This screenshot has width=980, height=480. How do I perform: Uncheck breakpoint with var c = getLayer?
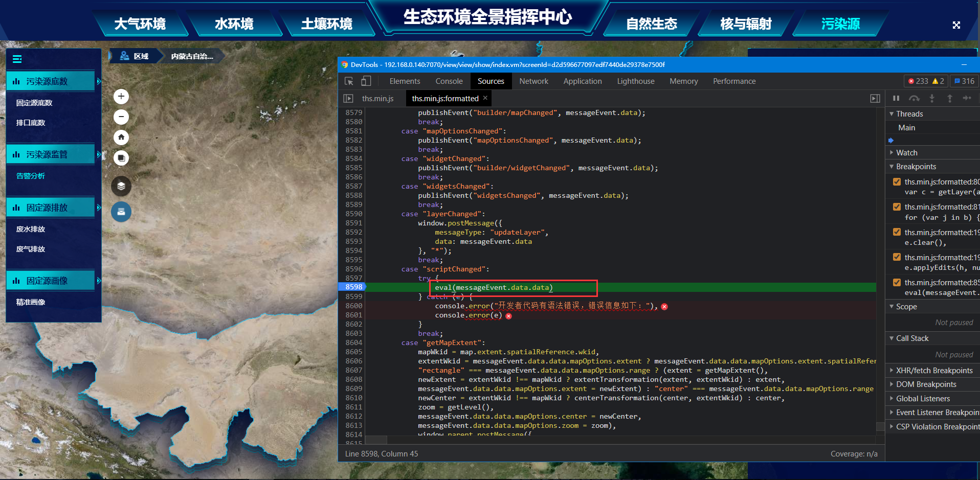coord(897,181)
